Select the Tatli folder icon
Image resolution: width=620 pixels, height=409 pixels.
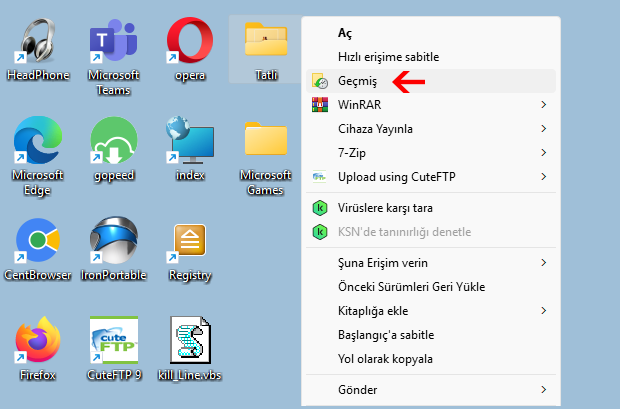point(266,40)
